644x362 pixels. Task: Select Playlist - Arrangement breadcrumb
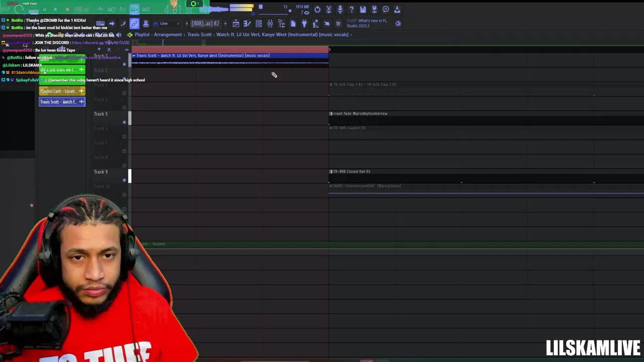coord(158,35)
